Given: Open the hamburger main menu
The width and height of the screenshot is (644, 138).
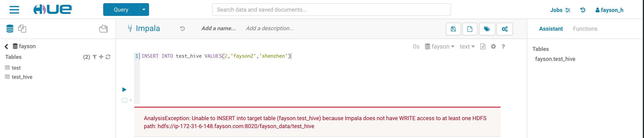Looking at the screenshot, I should 14,10.
